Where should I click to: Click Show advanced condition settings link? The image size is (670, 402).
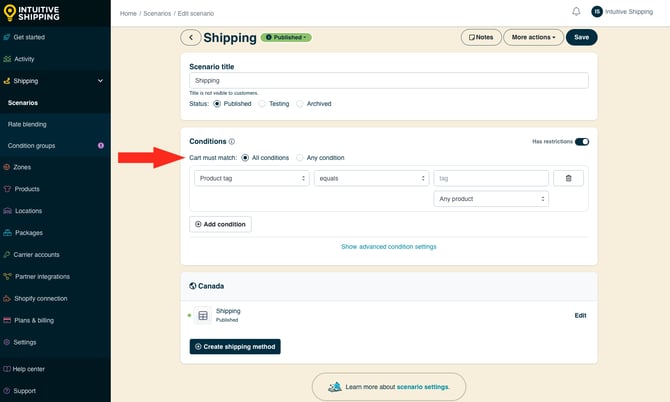click(x=388, y=246)
